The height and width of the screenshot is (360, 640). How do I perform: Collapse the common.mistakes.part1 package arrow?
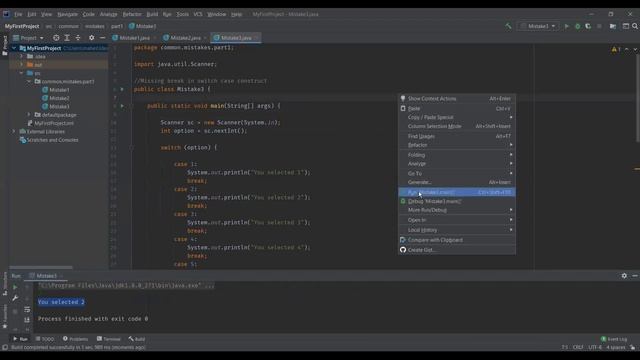(29, 81)
